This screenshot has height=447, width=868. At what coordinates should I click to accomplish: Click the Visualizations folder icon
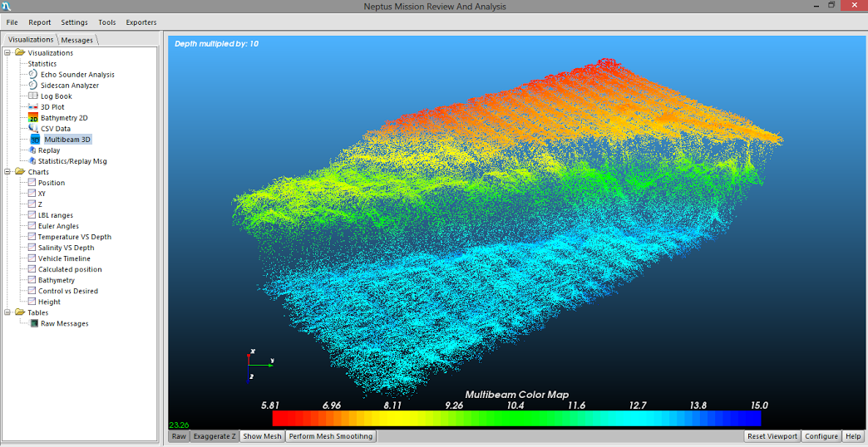(x=20, y=52)
